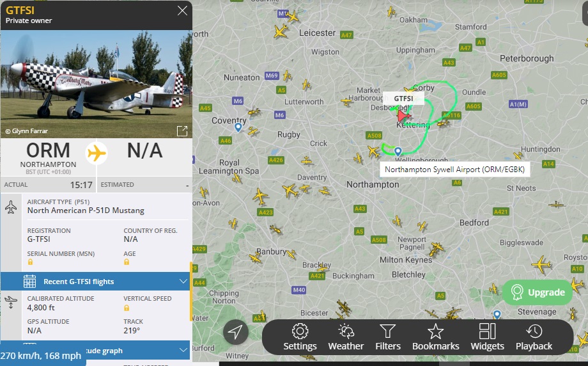
Task: Open aircraft photo in external link icon
Action: pyautogui.click(x=182, y=131)
